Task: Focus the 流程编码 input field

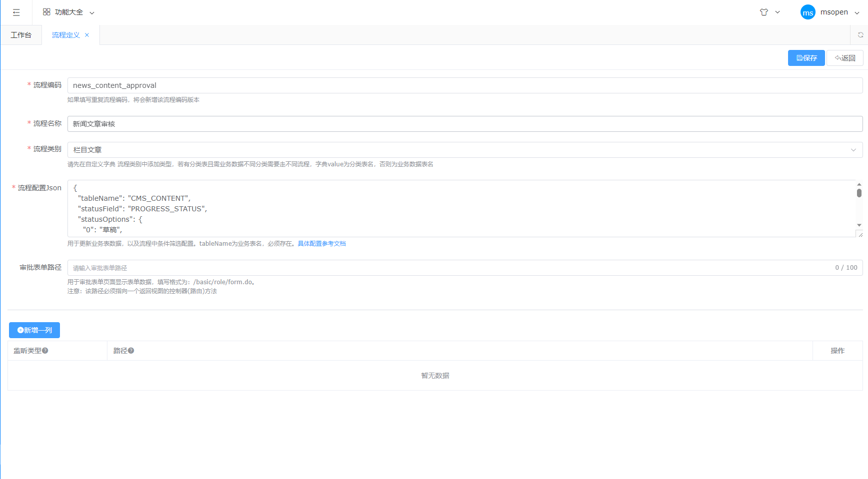Action: [x=465, y=85]
